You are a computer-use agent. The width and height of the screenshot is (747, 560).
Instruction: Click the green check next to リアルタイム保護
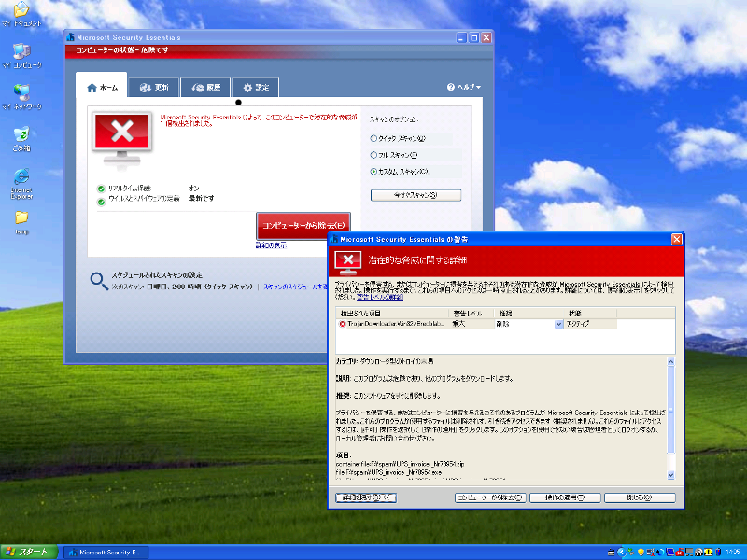point(101,189)
